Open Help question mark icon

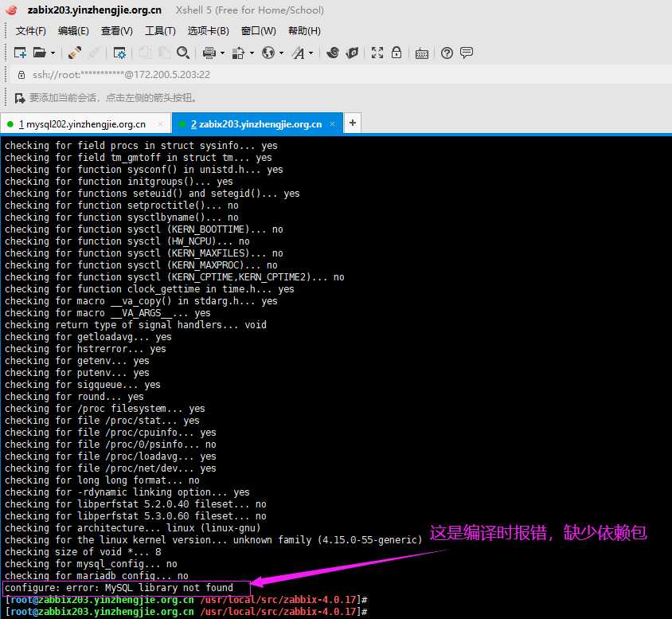point(447,53)
